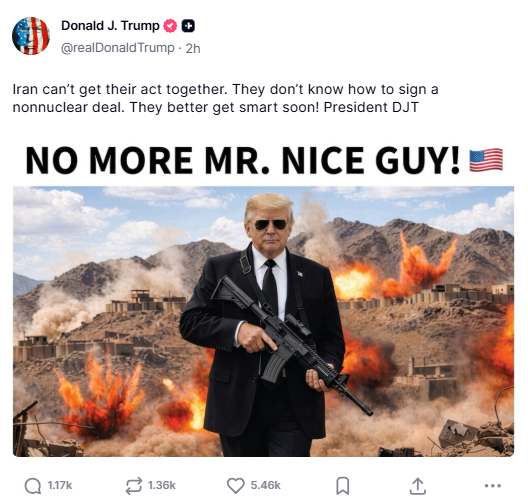The width and height of the screenshot is (528, 504).
Task: Click the 1.17k replies count
Action: (60, 485)
